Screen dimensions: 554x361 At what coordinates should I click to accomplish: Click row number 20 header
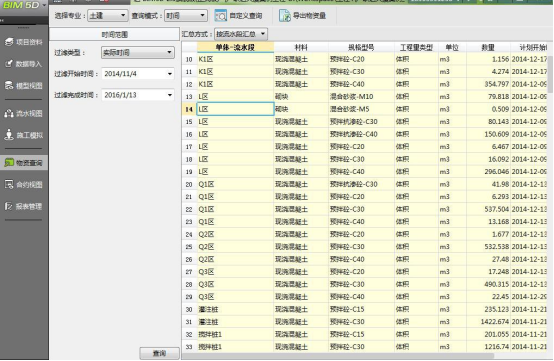[189, 184]
